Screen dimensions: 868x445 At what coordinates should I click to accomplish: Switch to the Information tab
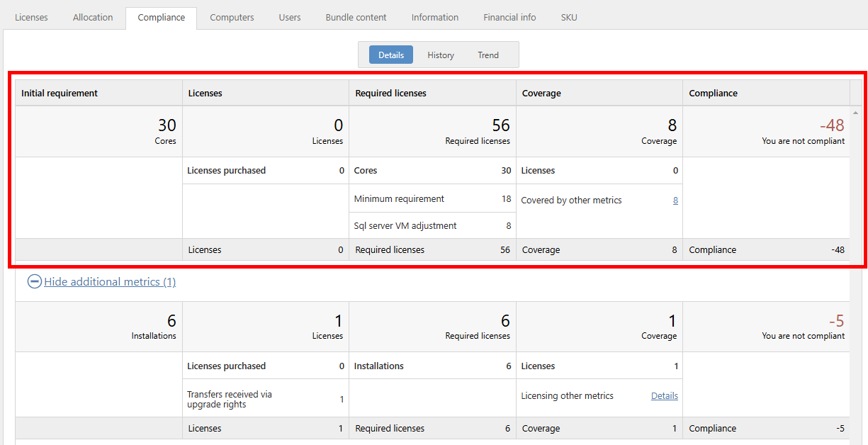[x=434, y=17]
